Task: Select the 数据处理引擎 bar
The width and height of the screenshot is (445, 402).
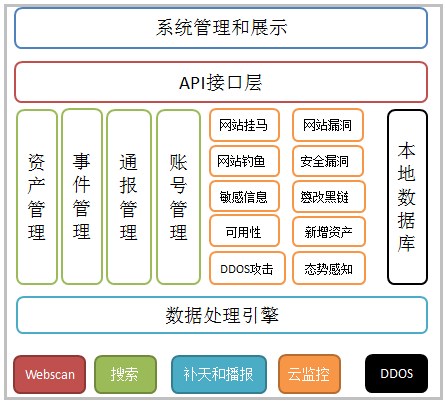Action: (x=222, y=315)
